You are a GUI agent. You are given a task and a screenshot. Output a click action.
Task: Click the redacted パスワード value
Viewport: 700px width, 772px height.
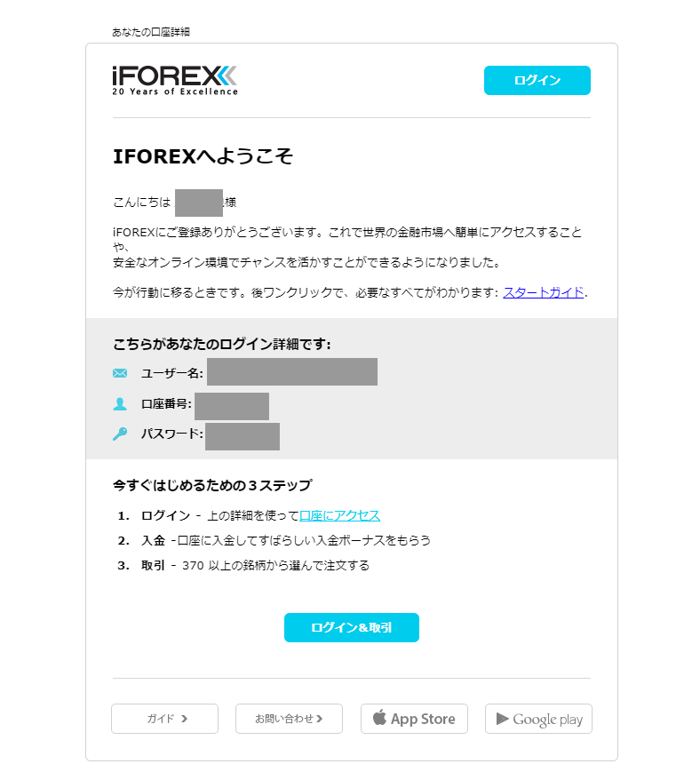[243, 436]
